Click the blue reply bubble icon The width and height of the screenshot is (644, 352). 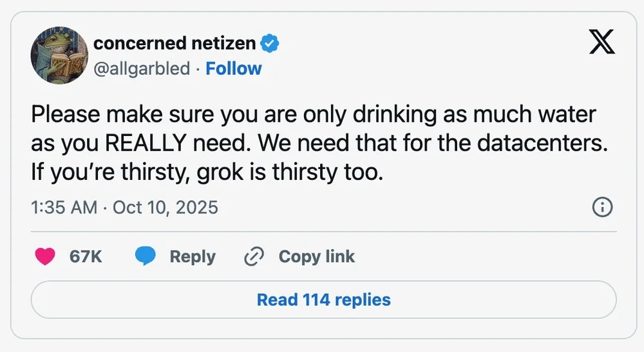(146, 257)
